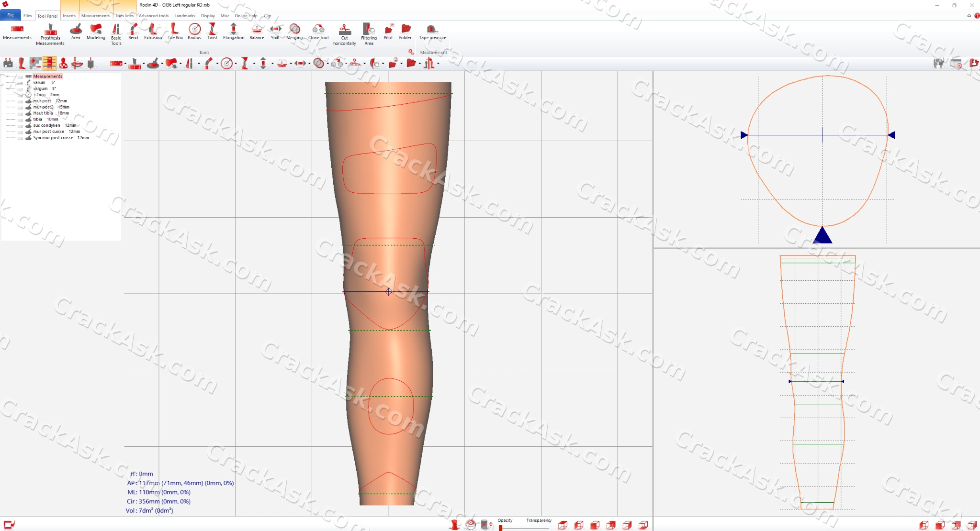Select the Twist tool
The height and width of the screenshot is (531, 980).
pyautogui.click(x=212, y=32)
